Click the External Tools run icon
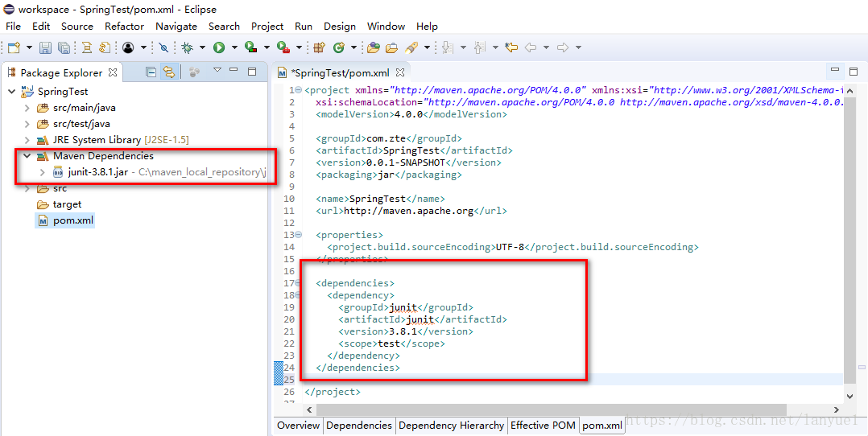This screenshot has height=436, width=868. pos(283,47)
